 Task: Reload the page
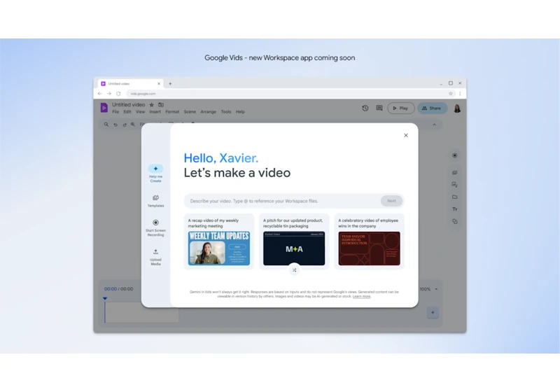pos(118,94)
